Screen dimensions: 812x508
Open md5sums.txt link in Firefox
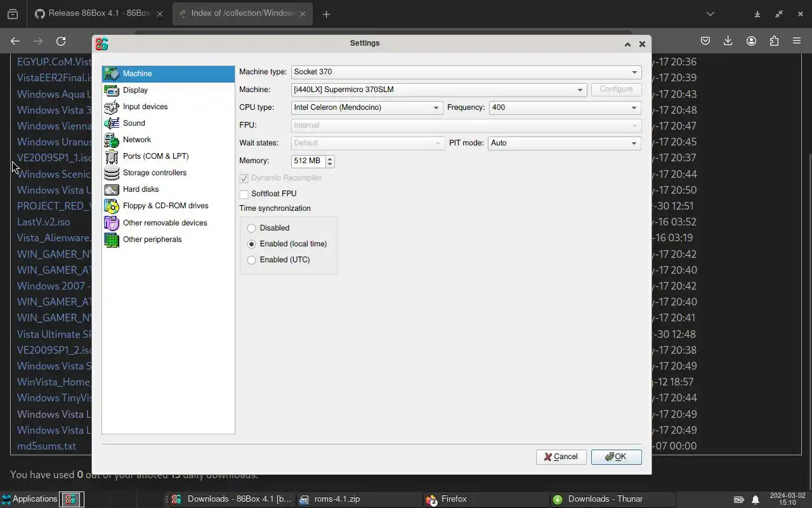tap(46, 446)
